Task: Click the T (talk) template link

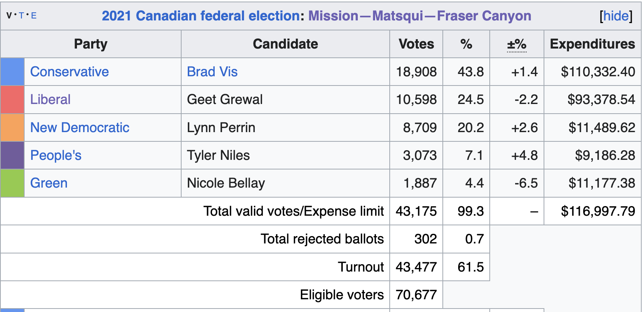Action: (x=21, y=16)
